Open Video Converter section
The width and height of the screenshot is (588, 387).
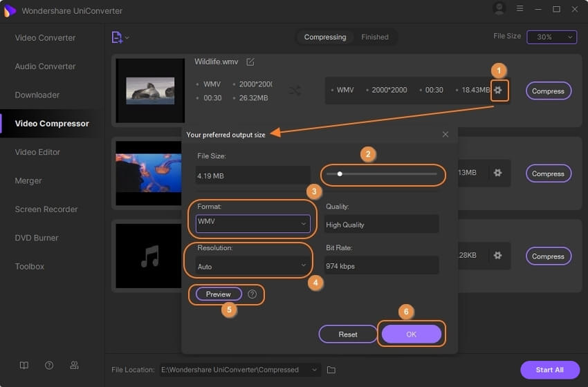[45, 38]
